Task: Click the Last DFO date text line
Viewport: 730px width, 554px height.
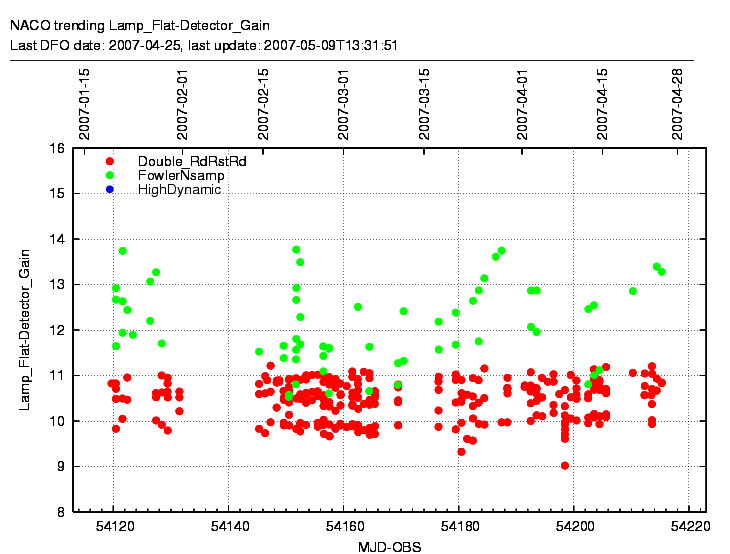Action: pyautogui.click(x=204, y=45)
